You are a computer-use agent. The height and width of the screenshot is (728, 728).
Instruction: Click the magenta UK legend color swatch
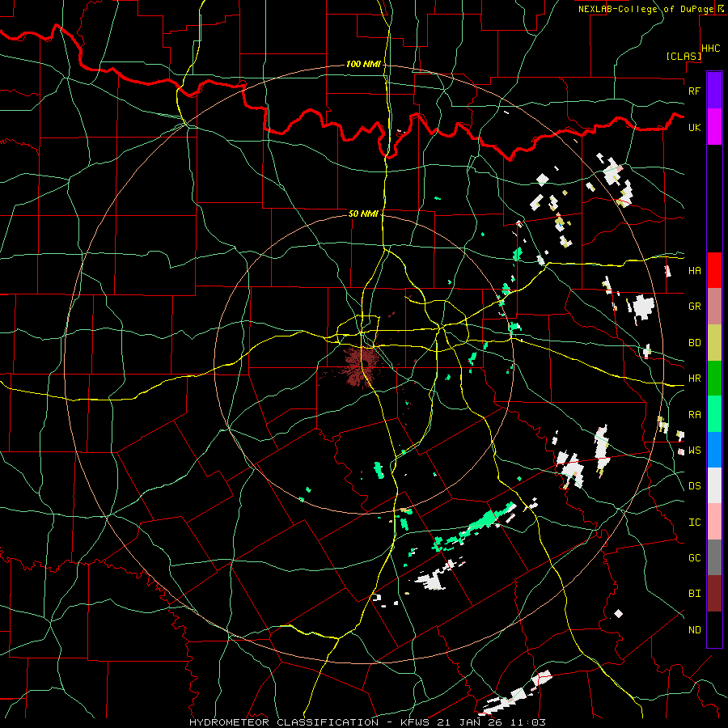pyautogui.click(x=714, y=127)
